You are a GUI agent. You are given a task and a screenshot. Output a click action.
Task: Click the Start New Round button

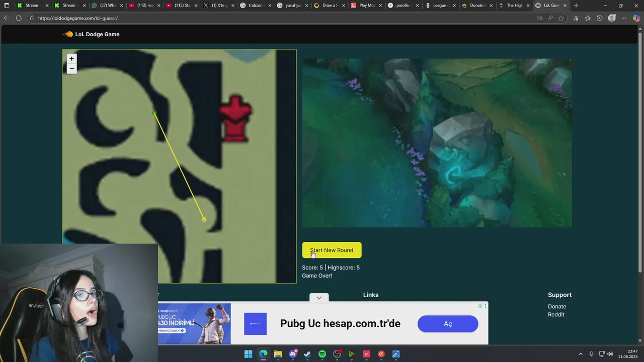click(332, 250)
